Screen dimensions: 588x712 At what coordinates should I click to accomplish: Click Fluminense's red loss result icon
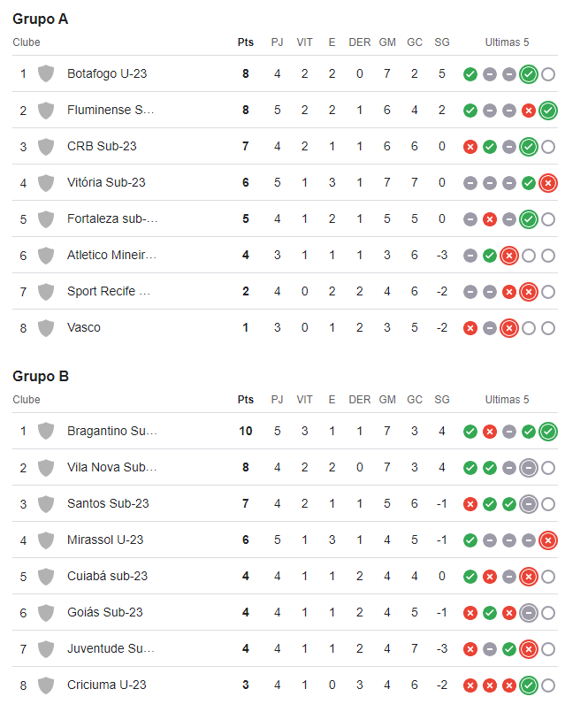click(529, 111)
